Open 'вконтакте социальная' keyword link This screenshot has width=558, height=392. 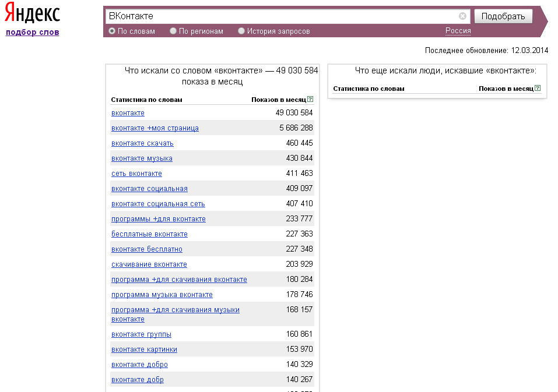click(x=149, y=189)
